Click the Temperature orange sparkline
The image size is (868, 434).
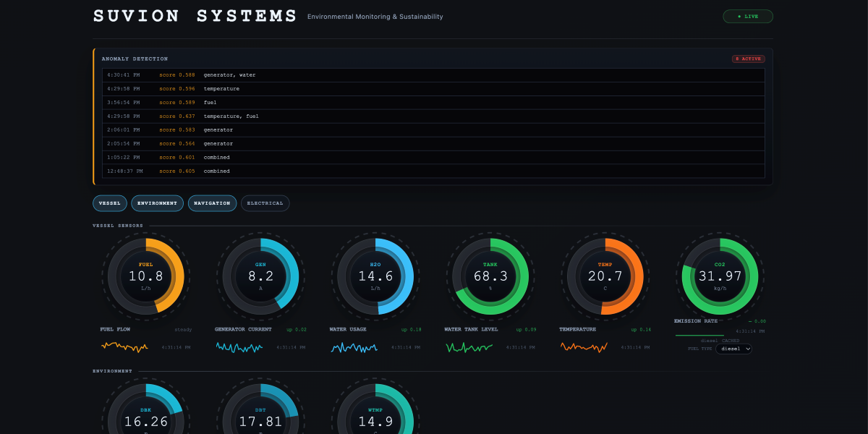584,347
